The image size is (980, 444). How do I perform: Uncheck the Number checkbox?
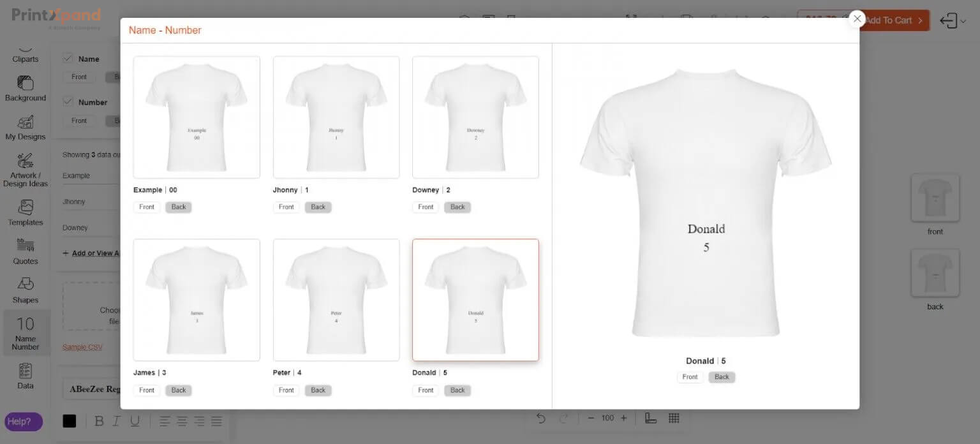tap(68, 102)
